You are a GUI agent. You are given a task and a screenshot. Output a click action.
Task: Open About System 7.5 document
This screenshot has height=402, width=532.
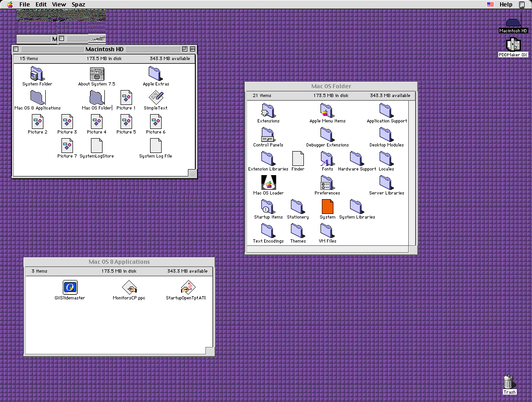tap(97, 73)
